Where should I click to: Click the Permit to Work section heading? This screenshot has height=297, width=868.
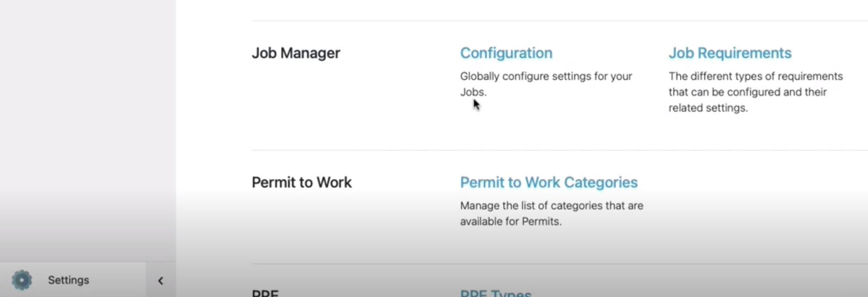point(302,182)
